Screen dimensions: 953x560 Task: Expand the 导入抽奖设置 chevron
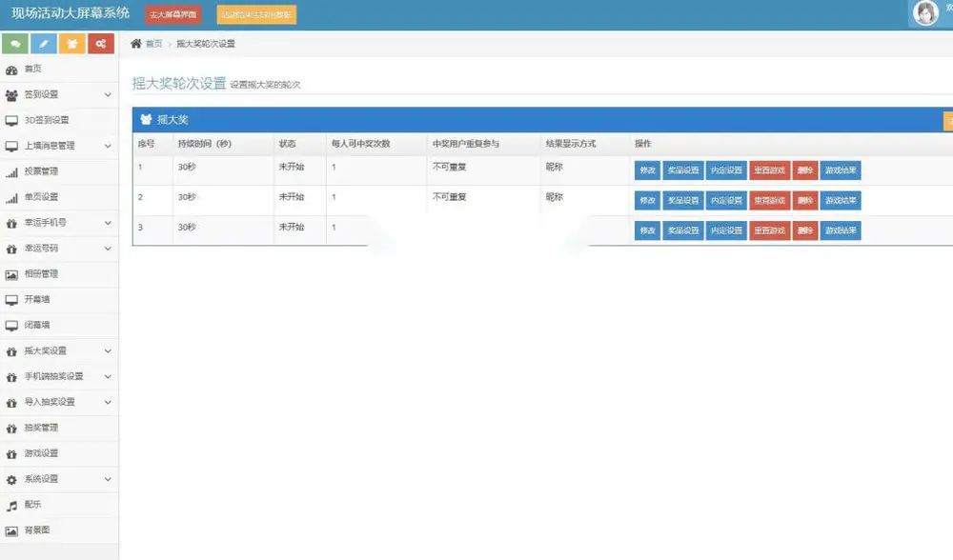(108, 402)
